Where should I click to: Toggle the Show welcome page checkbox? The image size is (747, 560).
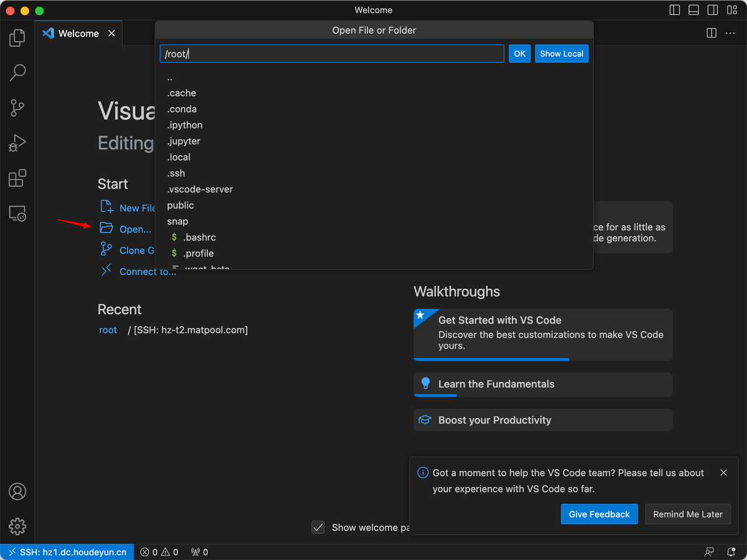(318, 527)
